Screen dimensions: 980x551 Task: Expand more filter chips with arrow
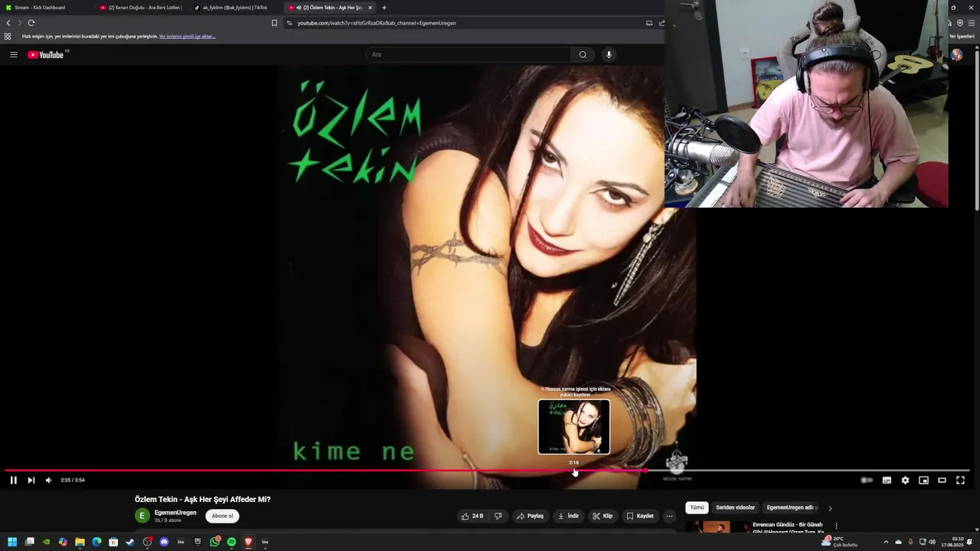pyautogui.click(x=830, y=508)
